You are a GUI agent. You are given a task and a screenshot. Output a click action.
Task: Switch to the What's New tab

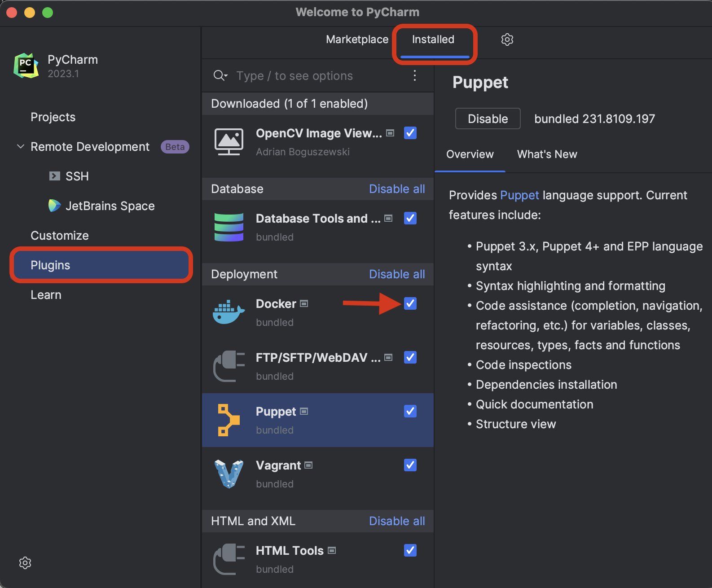tap(547, 154)
